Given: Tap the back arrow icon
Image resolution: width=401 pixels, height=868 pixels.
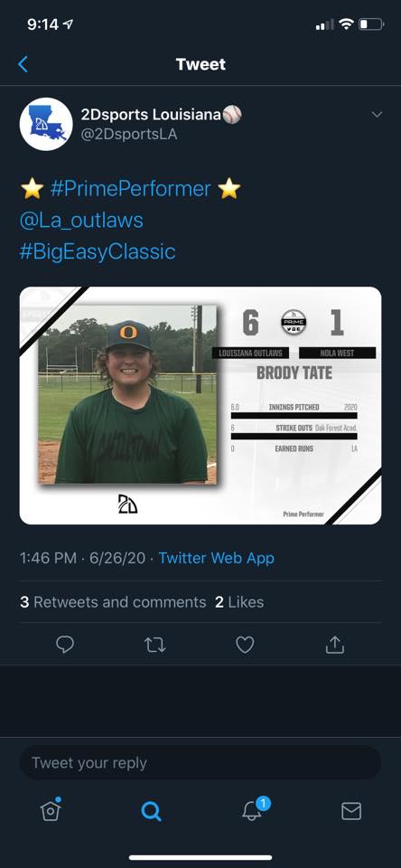Looking at the screenshot, I should pyautogui.click(x=23, y=64).
